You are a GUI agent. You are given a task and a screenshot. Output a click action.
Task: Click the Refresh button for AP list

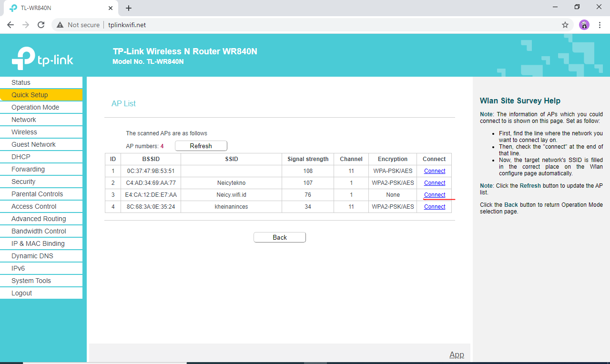click(201, 146)
